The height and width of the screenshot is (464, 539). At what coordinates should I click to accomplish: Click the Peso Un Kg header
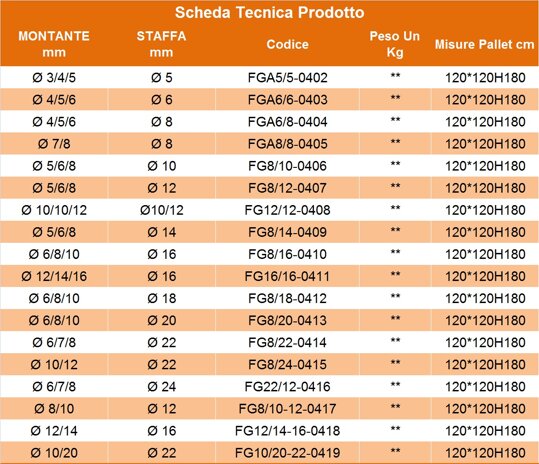pos(395,44)
